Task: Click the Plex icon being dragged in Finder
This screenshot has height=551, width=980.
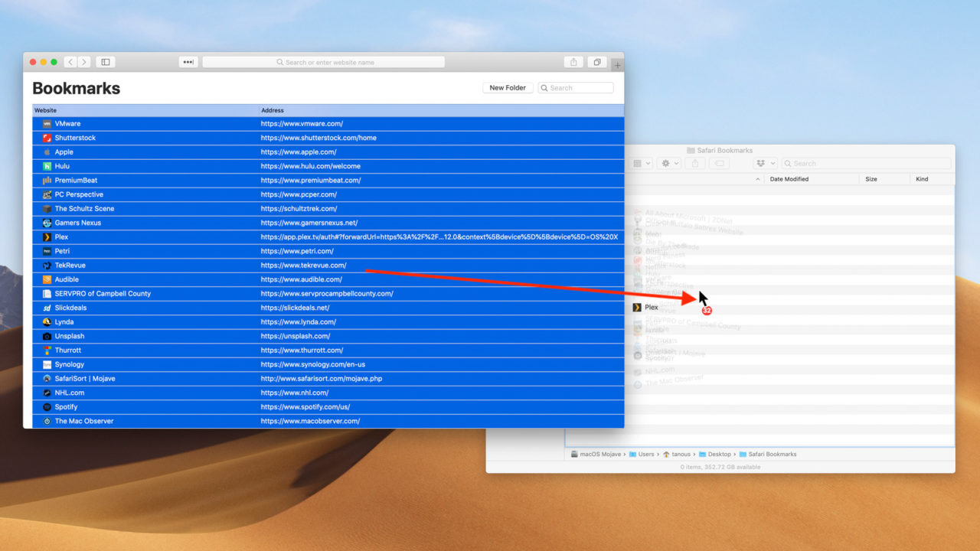Action: (x=637, y=307)
